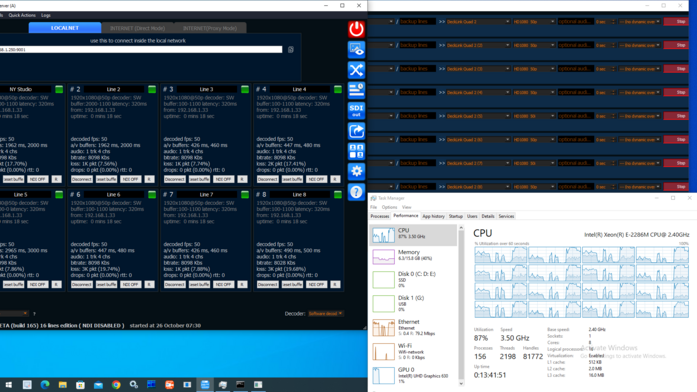Click the share forward arrow icon
This screenshot has height=392, width=697.
pos(356,131)
